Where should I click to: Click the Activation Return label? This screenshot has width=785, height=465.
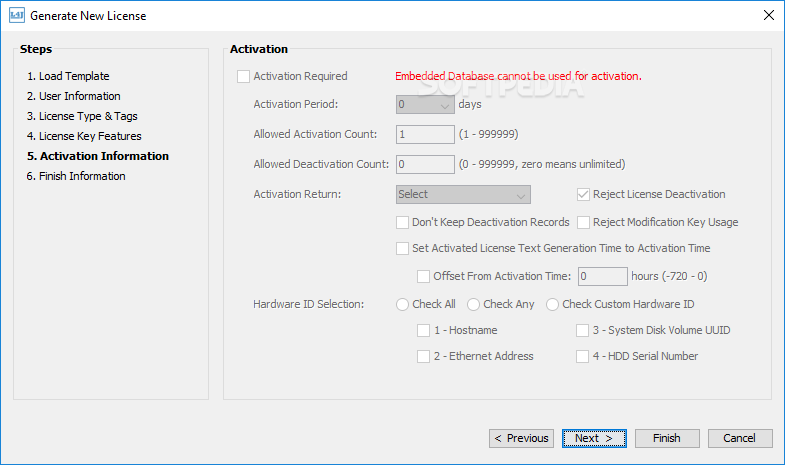click(x=297, y=194)
